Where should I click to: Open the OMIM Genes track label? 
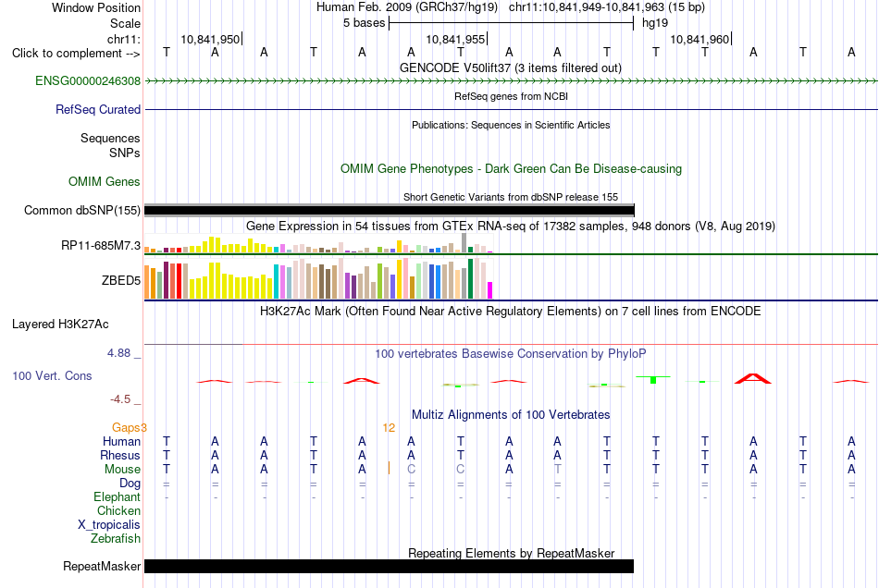105,182
